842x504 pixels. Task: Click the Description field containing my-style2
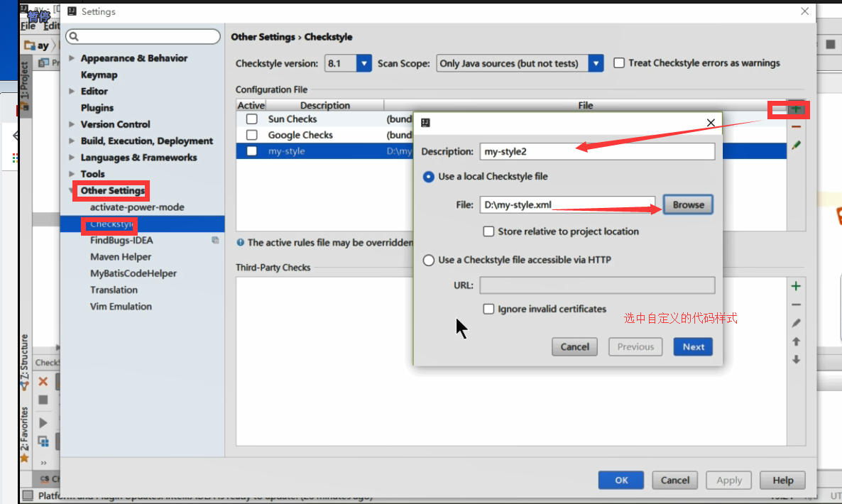tap(597, 151)
